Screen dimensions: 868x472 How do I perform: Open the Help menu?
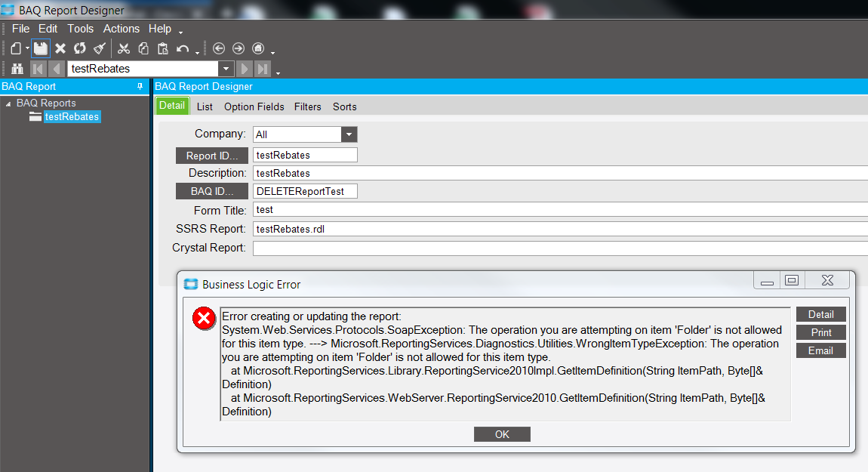click(160, 29)
